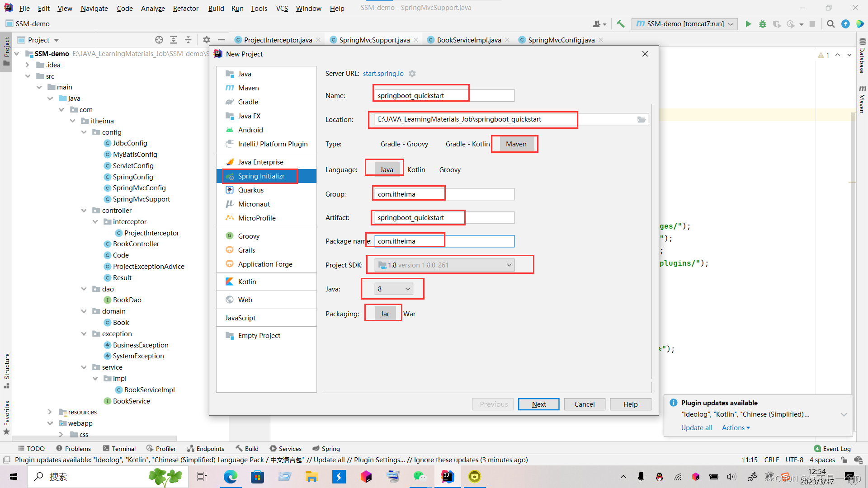Open the Database side panel
This screenshot has height=488, width=868.
click(862, 56)
